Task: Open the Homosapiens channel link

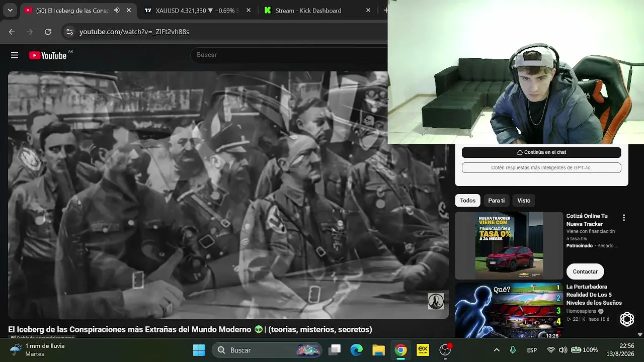Action: point(582,311)
